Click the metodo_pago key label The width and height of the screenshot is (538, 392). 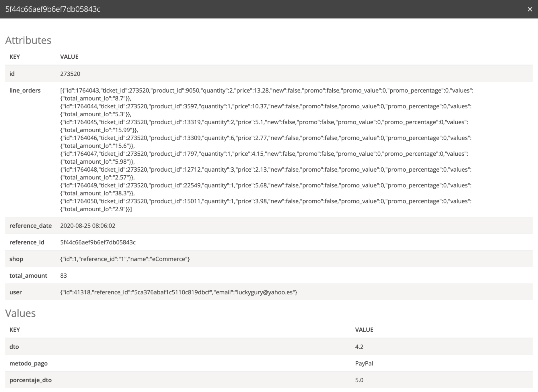pos(28,363)
